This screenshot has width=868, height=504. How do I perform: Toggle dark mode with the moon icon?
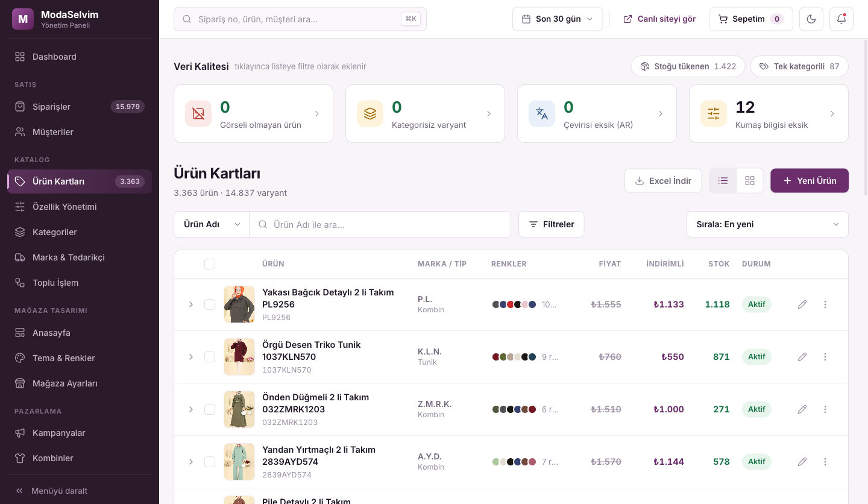pyautogui.click(x=811, y=19)
